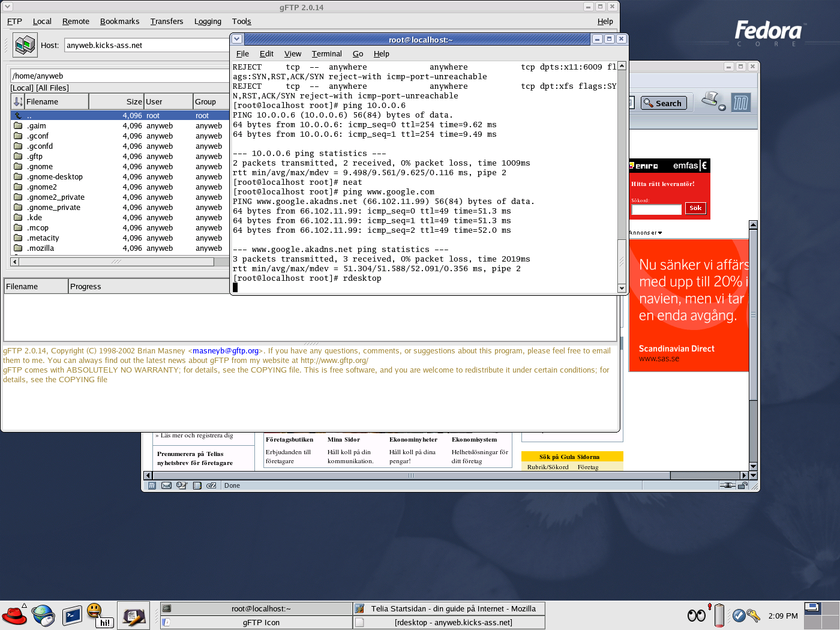Open the Bookmarks menu in gFTP

[119, 21]
